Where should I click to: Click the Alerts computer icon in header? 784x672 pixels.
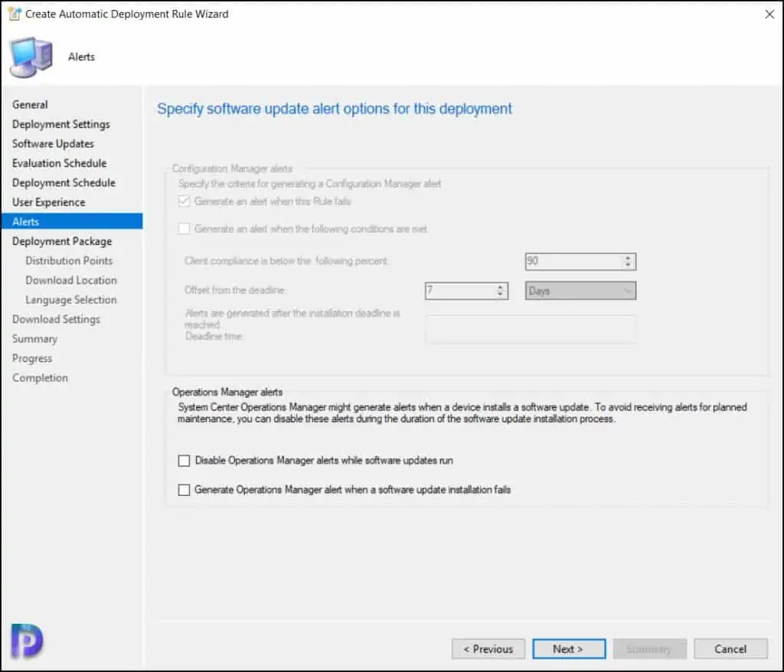[31, 57]
